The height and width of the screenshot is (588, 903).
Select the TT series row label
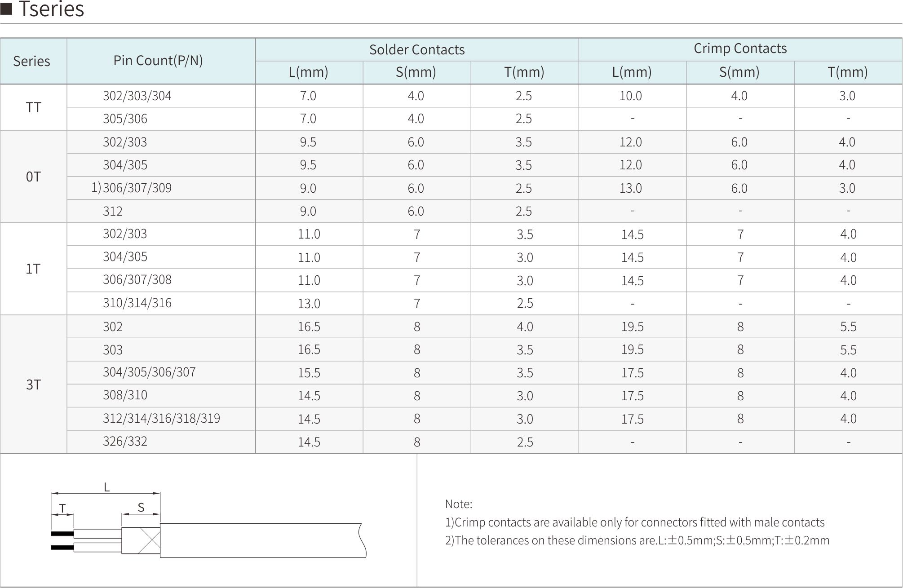(x=33, y=107)
